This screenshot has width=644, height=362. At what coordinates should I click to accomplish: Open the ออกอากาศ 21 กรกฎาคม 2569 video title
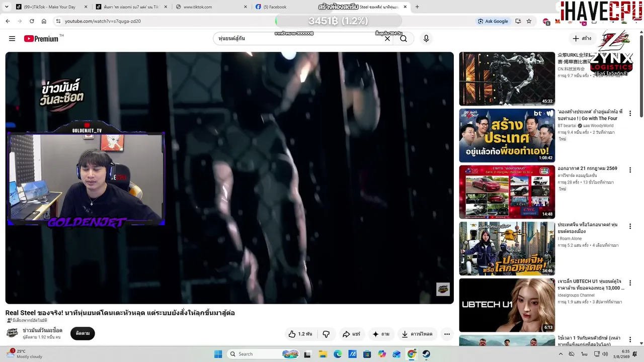pos(587,168)
